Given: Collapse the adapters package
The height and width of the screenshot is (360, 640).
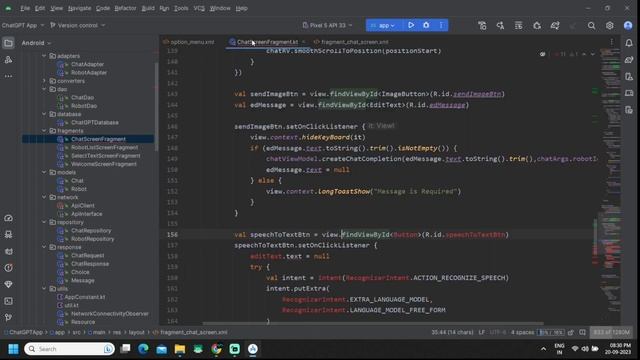Looking at the screenshot, I should click(x=44, y=56).
